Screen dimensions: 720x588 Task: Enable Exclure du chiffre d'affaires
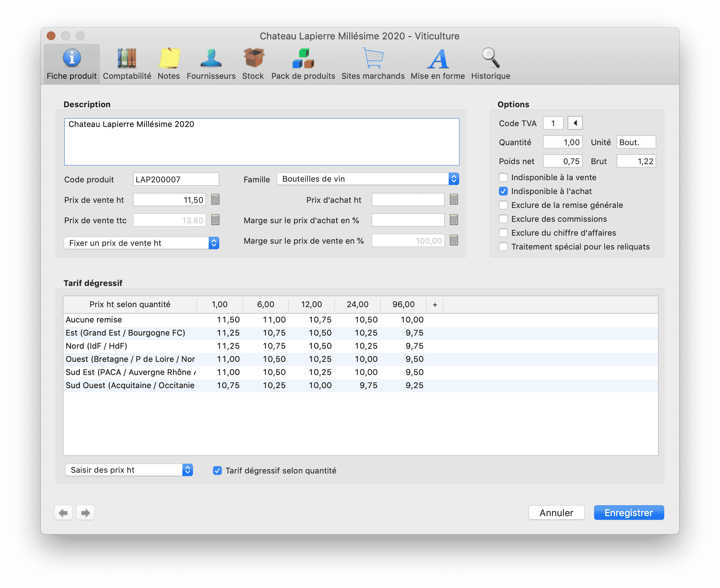(x=503, y=233)
